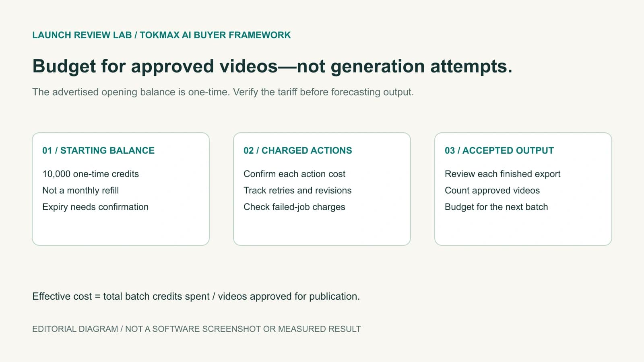Select '10,000 one-time credits' line

pos(91,174)
